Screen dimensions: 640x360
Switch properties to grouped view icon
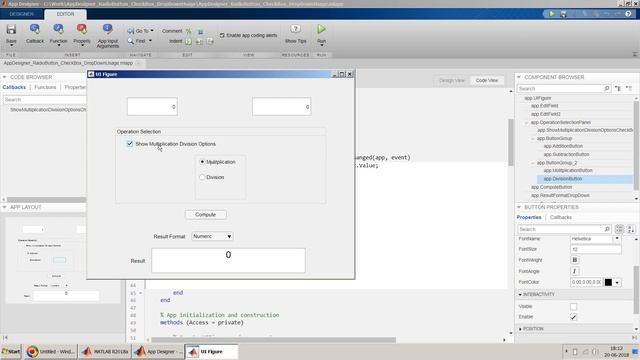pos(619,229)
